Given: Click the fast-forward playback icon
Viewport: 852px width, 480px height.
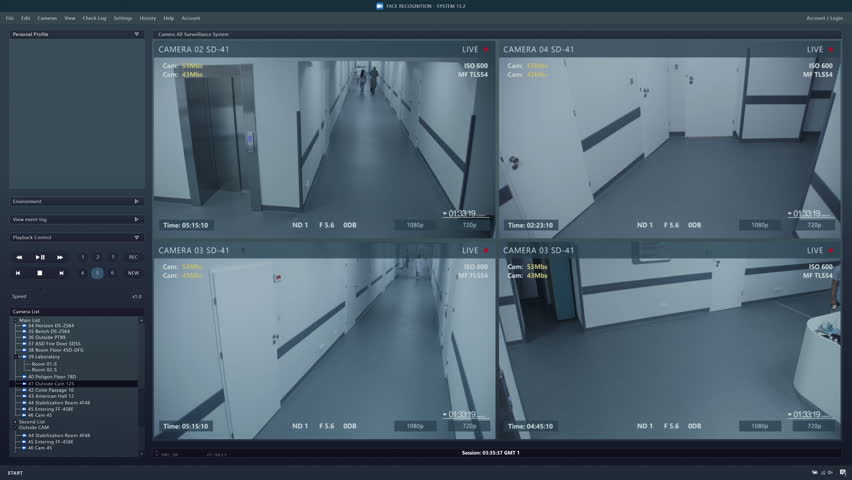Looking at the screenshot, I should tap(60, 257).
